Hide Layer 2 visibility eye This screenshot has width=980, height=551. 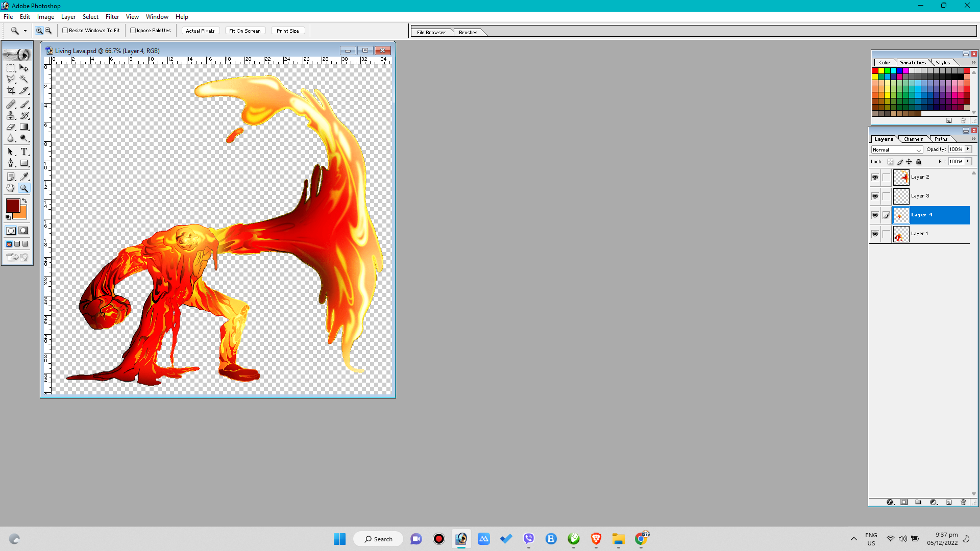click(x=875, y=178)
